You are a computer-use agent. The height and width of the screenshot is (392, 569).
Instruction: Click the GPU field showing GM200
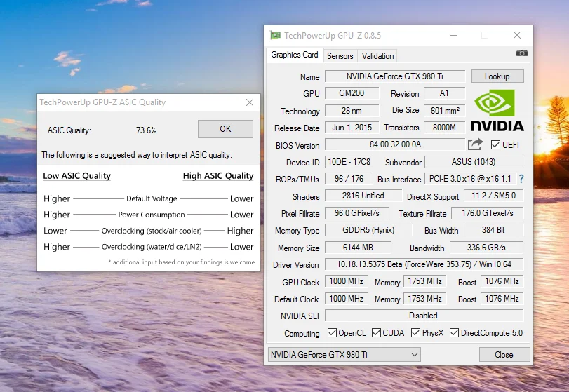[x=352, y=93]
